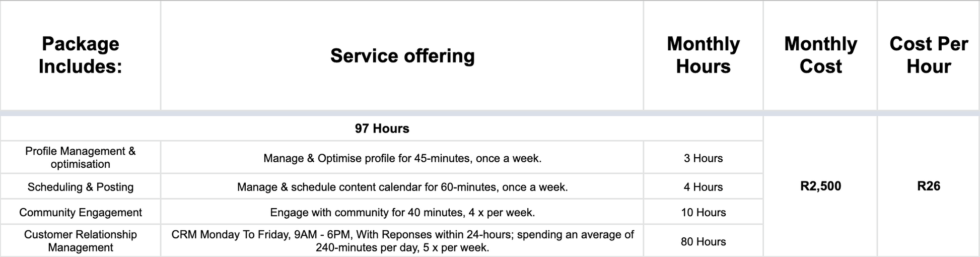Click the "Profile Management & optimisation" cell
This screenshot has height=257, width=980.
(81, 158)
